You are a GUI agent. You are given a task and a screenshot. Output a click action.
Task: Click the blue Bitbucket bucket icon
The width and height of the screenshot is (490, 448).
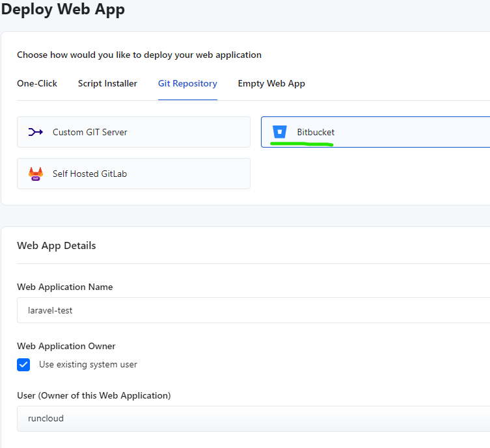(279, 132)
